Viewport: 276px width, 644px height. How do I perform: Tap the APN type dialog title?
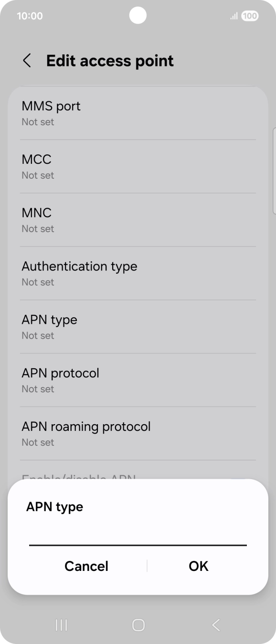54,506
